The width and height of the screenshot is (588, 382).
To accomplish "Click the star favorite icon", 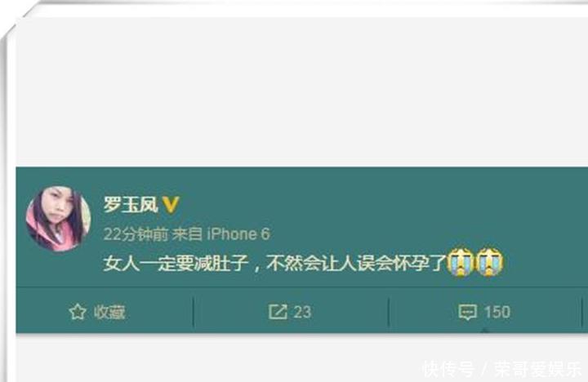I will pos(78,312).
